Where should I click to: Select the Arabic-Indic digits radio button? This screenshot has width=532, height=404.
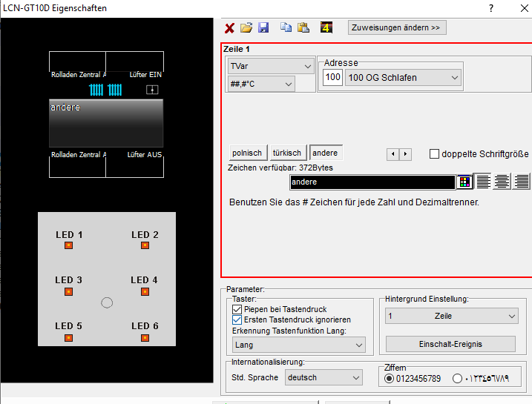457,379
